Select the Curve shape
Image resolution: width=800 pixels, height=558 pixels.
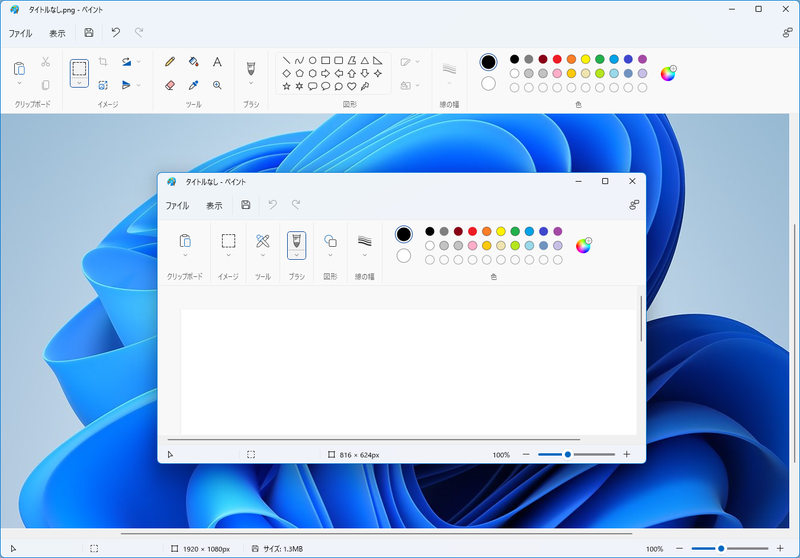click(299, 60)
